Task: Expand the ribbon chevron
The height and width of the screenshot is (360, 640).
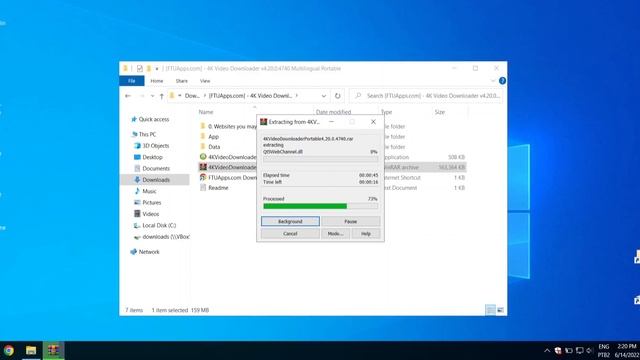Action: click(493, 81)
